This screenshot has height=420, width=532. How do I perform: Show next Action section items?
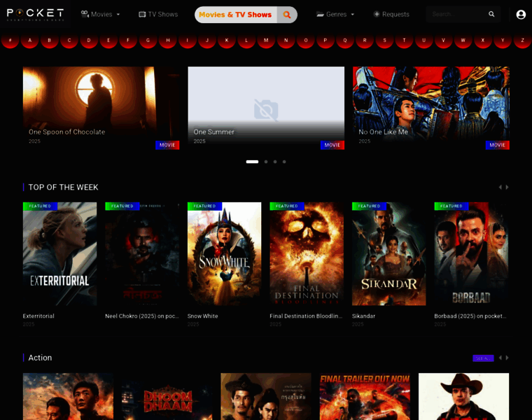tap(507, 358)
